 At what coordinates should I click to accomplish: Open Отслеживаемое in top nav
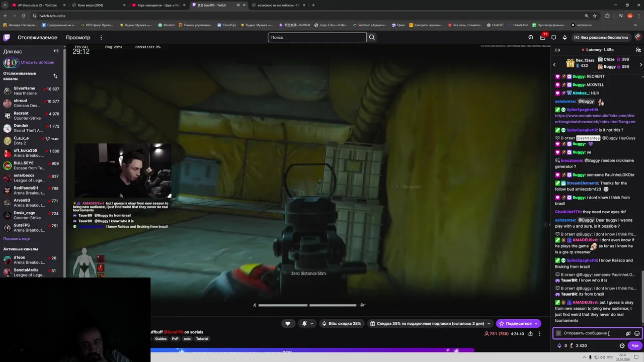37,37
